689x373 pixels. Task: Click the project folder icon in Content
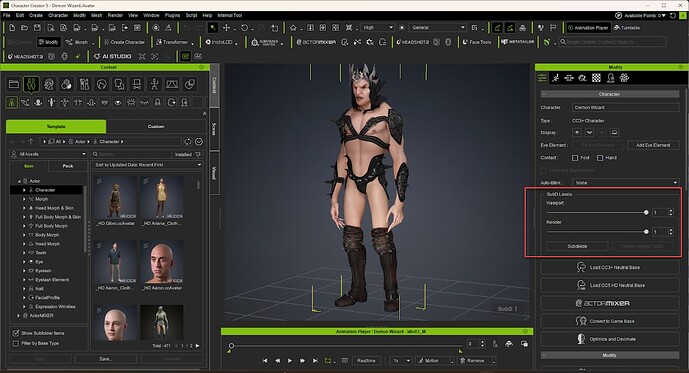pos(14,84)
